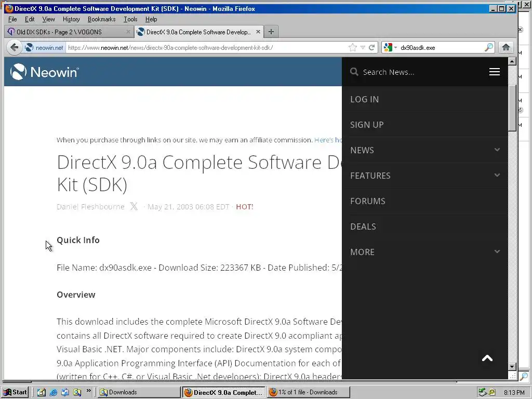This screenshot has width=532, height=399.
Task: Open the History menu
Action: click(71, 19)
